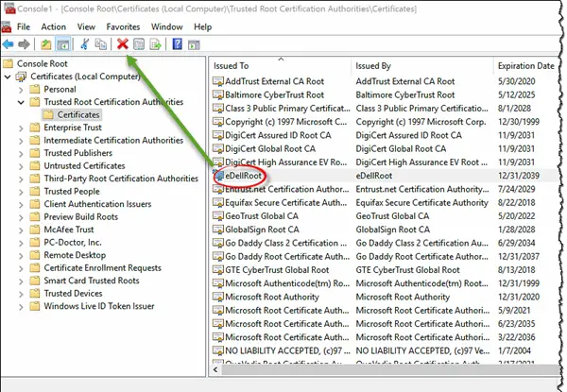Click certificate icon beside GeoTrust Global CA
Image resolution: width=567 pixels, height=392 pixels.
(218, 216)
